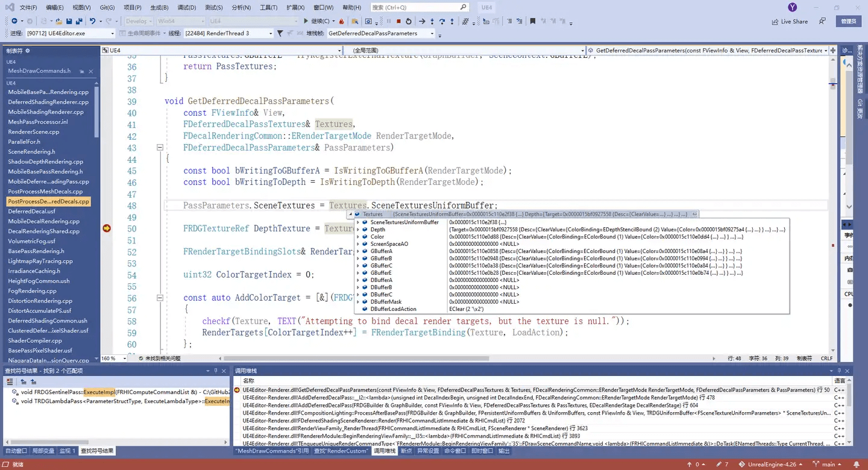Expand the GBufferA node in data tip
Image resolution: width=868 pixels, height=470 pixels.
[358, 251]
